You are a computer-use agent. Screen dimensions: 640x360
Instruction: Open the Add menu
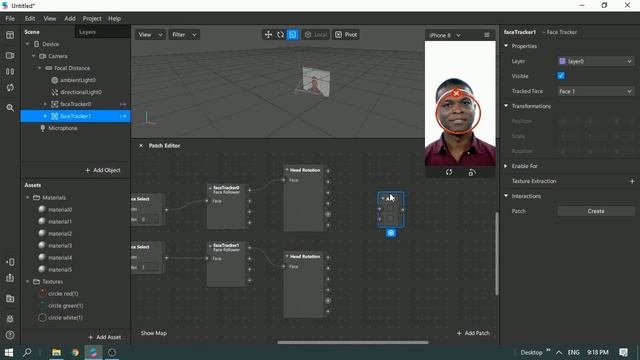(70, 19)
